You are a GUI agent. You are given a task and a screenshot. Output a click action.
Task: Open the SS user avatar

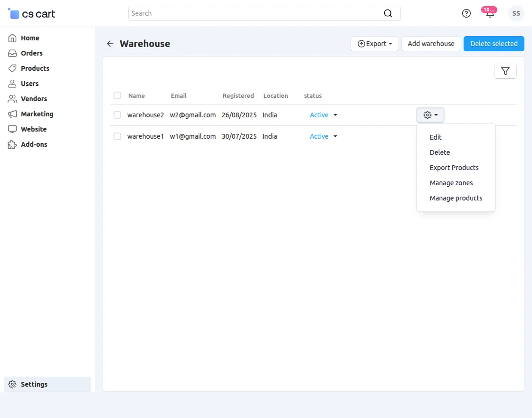point(516,13)
